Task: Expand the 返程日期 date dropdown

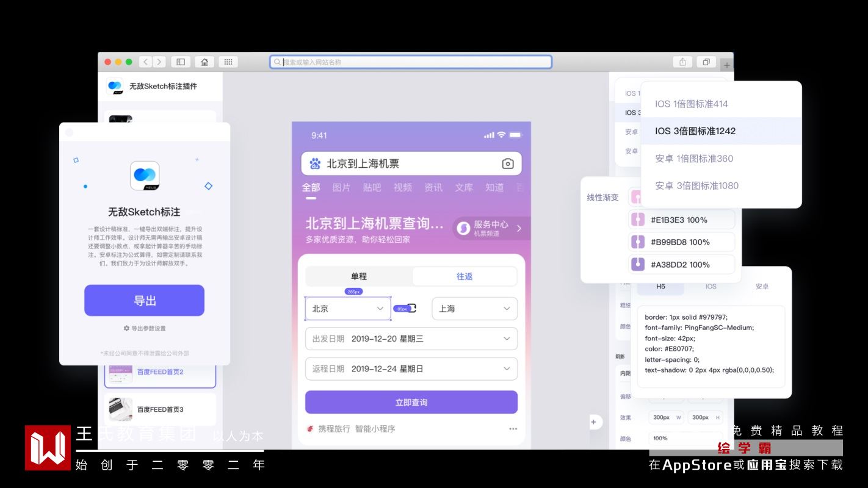Action: [x=411, y=368]
